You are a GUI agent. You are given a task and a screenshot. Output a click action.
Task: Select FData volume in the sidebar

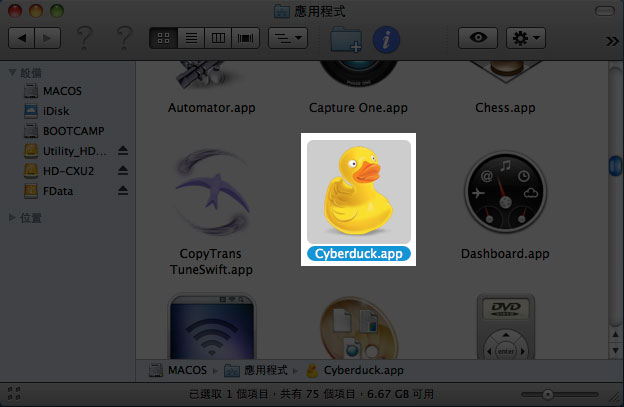click(x=58, y=191)
